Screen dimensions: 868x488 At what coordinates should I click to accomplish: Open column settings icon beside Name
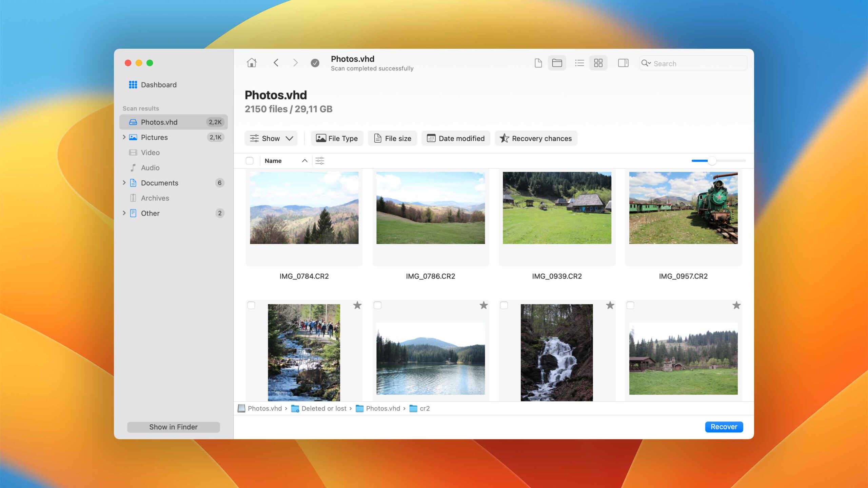point(320,161)
